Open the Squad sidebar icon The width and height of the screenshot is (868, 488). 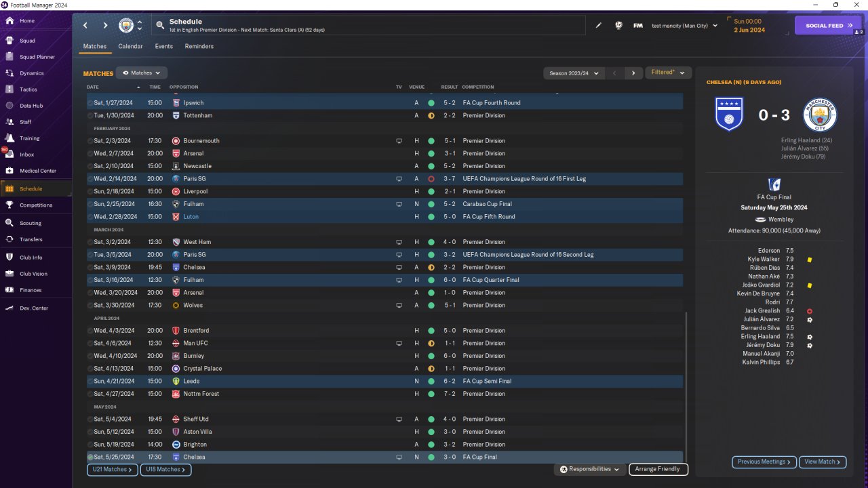[x=9, y=41]
